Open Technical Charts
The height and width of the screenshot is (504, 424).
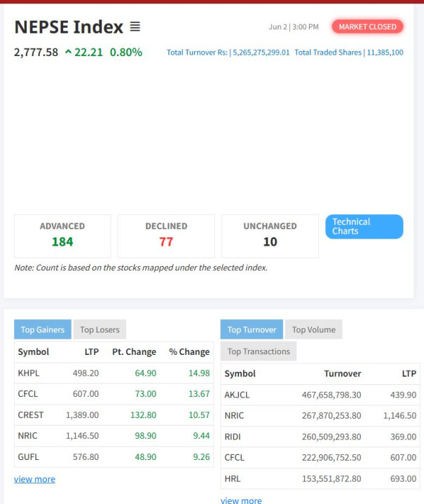[x=364, y=227]
